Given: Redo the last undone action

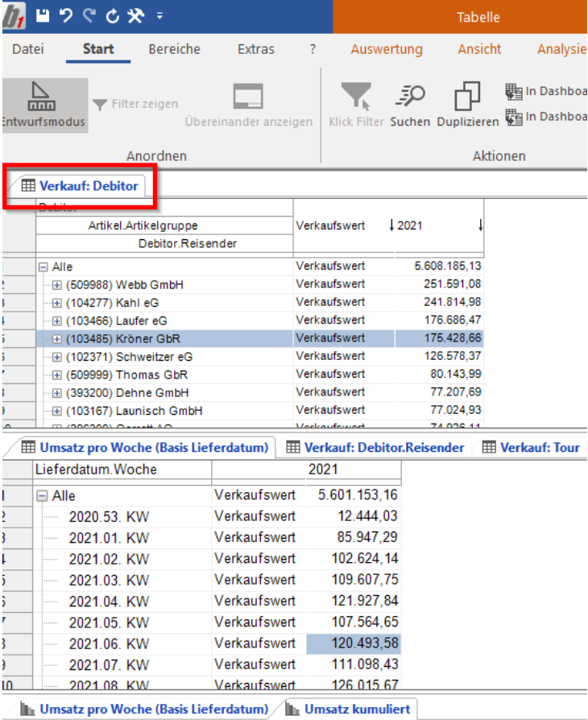Looking at the screenshot, I should point(89,16).
